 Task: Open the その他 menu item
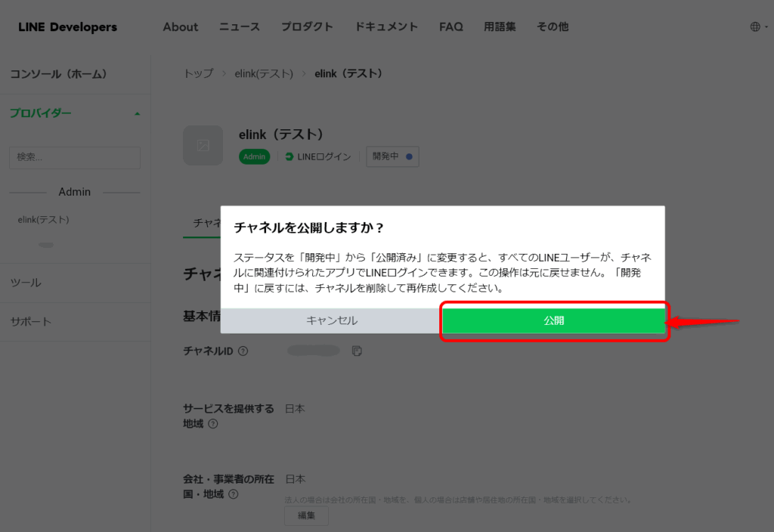(x=553, y=27)
